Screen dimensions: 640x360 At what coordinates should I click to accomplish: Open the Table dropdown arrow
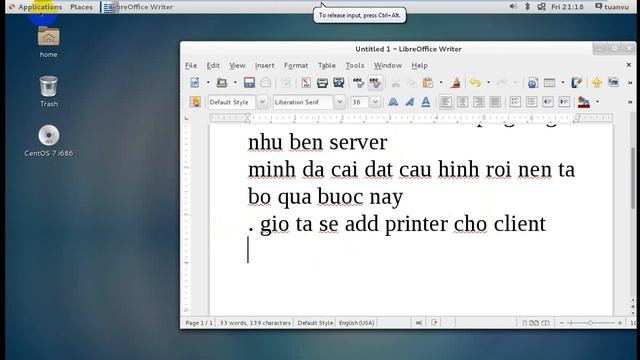(x=563, y=82)
